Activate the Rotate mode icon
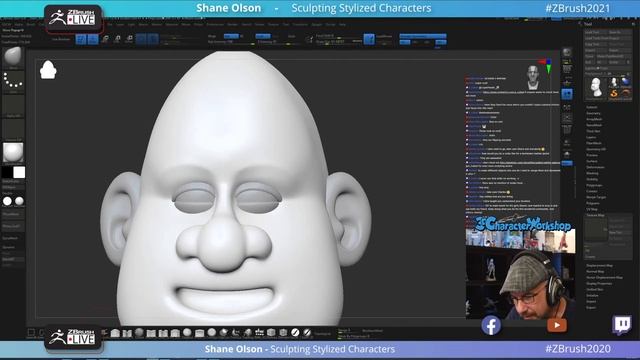640x360 pixels. pos(129,39)
